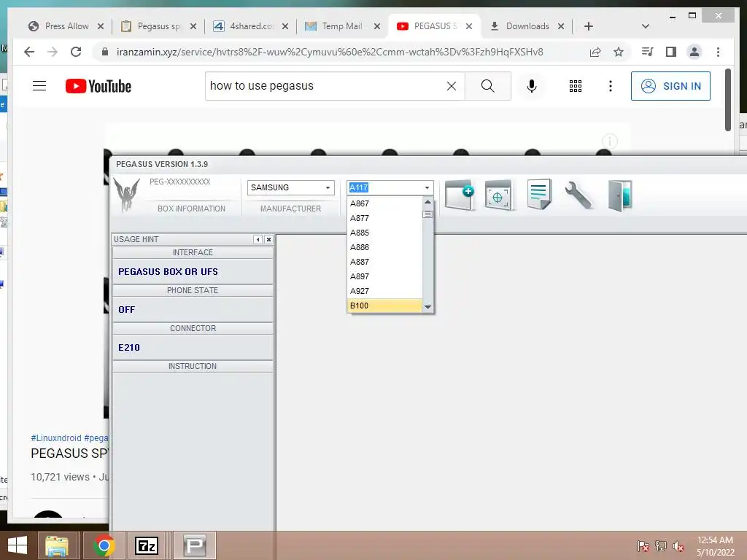Share this page icon in address bar
The image size is (747, 560).
(x=595, y=52)
